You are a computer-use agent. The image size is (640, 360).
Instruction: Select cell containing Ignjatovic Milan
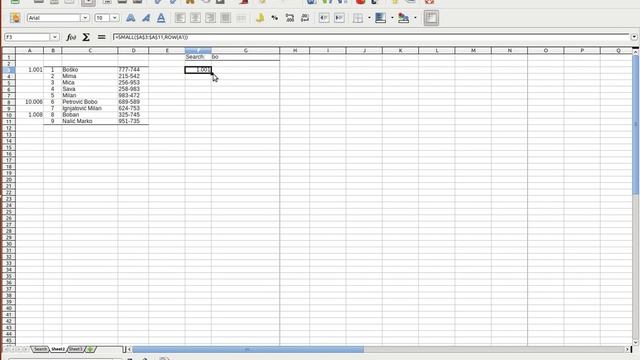tap(90, 108)
